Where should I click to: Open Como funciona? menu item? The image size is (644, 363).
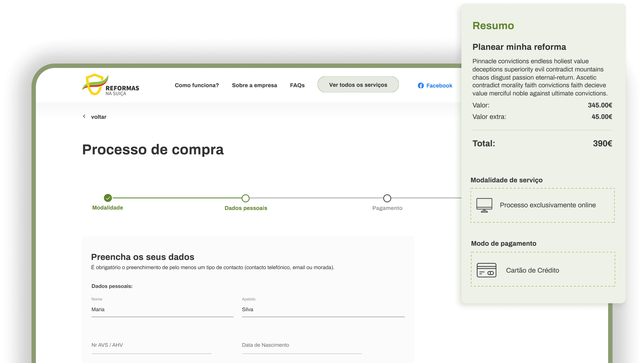point(197,85)
